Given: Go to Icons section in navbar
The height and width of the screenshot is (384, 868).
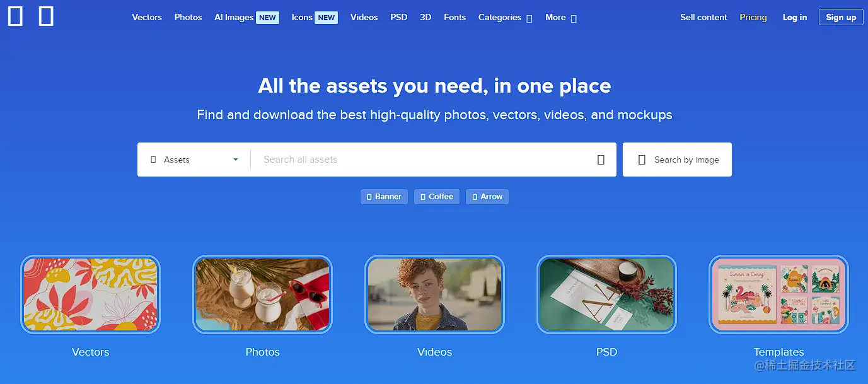Looking at the screenshot, I should 315,17.
